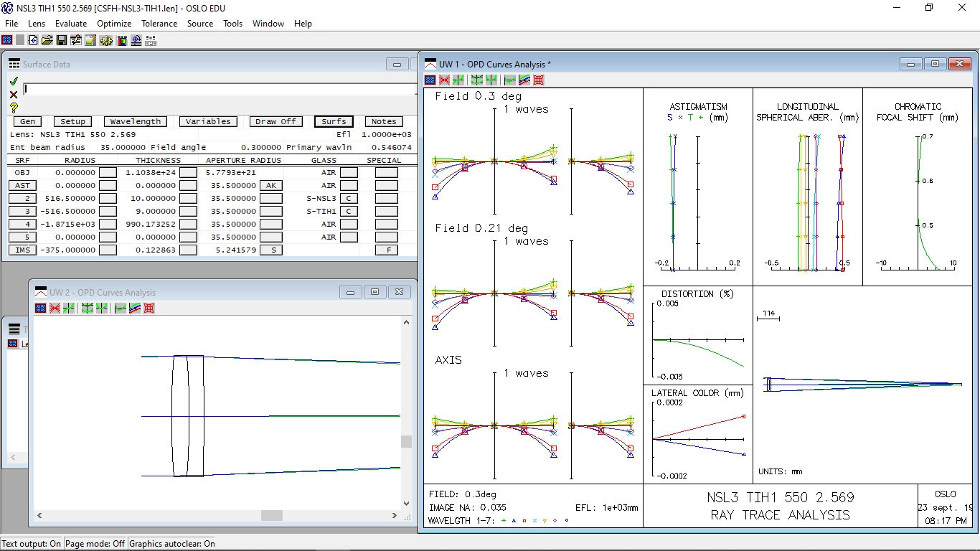Open the S aperture option on IMS row

pos(270,250)
